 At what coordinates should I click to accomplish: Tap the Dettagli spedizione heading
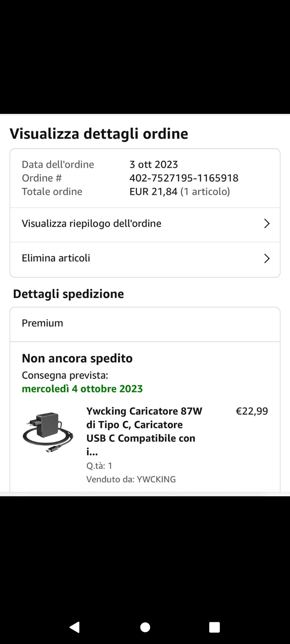68,294
